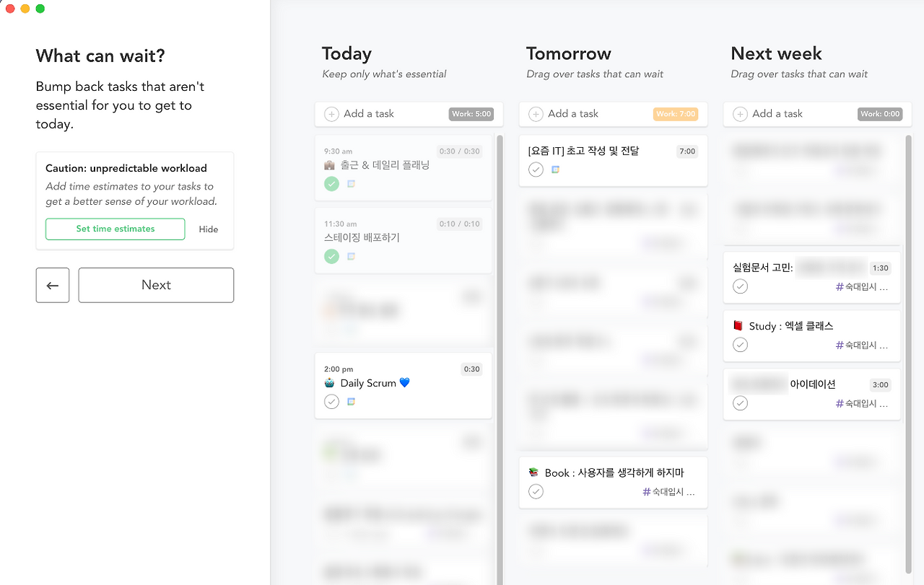Click the 0:30 time estimate on Daily Scrum
The width and height of the screenshot is (924, 585).
point(471,369)
